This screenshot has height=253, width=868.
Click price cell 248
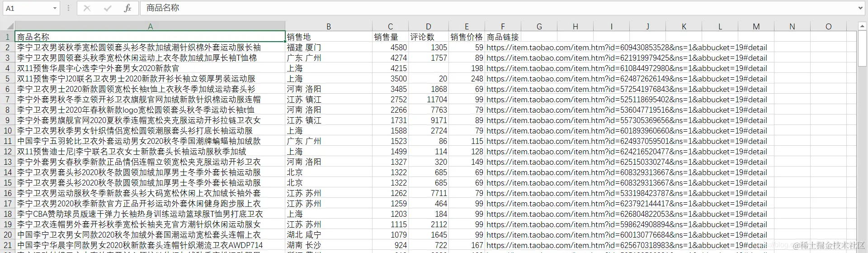point(467,78)
